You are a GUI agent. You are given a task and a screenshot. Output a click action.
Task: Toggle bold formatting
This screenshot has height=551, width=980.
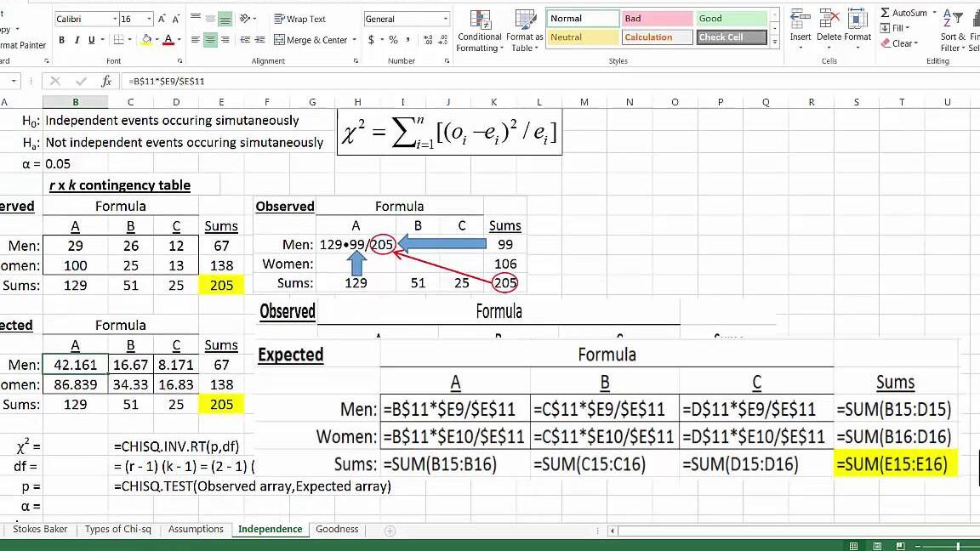(x=60, y=39)
